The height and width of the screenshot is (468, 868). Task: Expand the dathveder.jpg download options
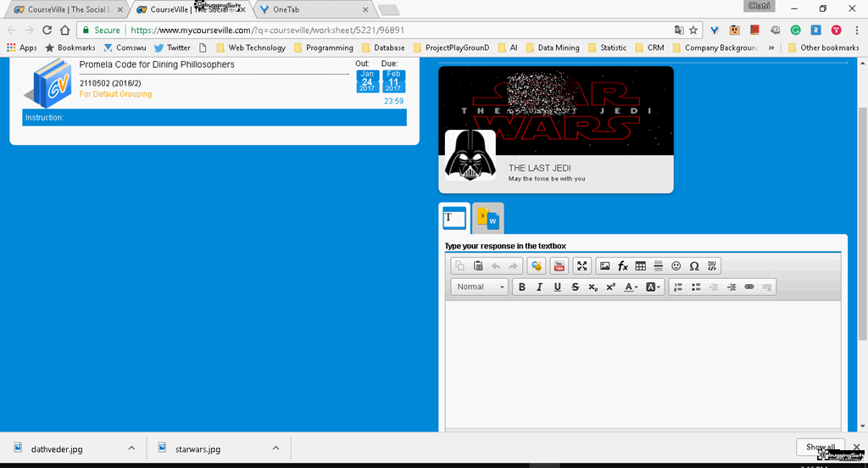click(x=131, y=448)
